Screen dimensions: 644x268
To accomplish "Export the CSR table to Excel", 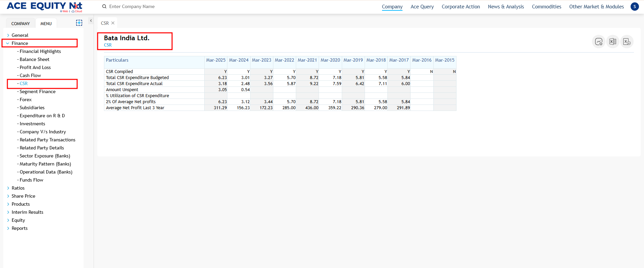I will pyautogui.click(x=612, y=42).
